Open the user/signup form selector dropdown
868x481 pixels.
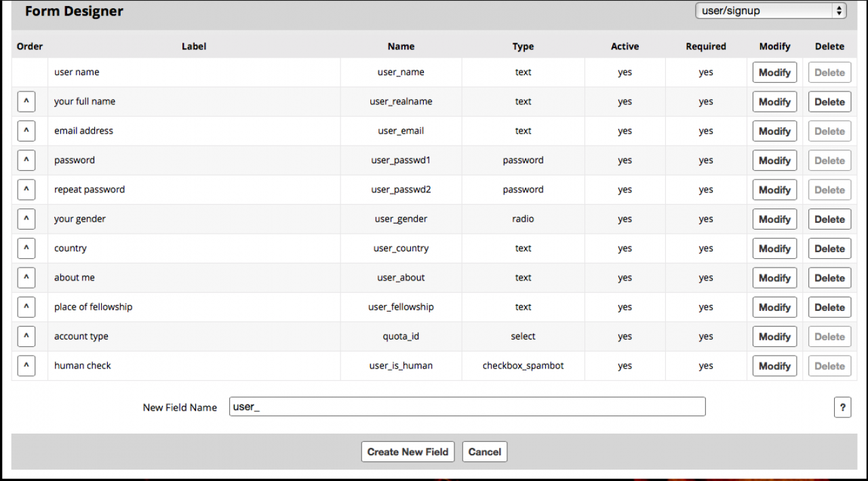coord(770,11)
